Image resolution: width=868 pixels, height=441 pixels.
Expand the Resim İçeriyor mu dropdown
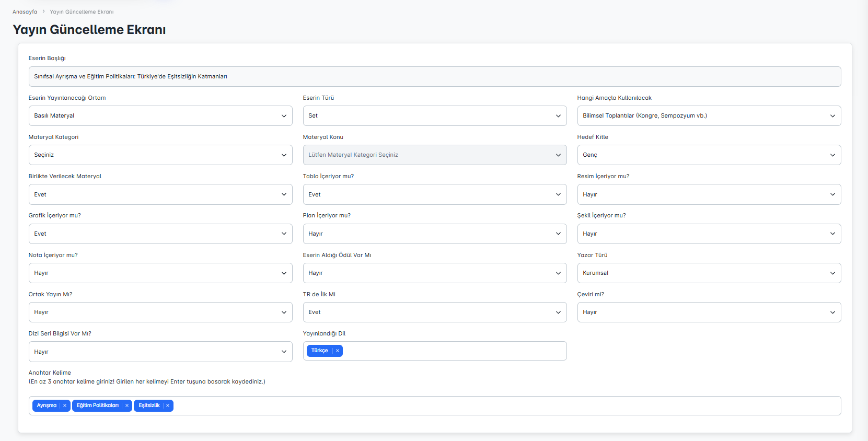[x=709, y=194]
